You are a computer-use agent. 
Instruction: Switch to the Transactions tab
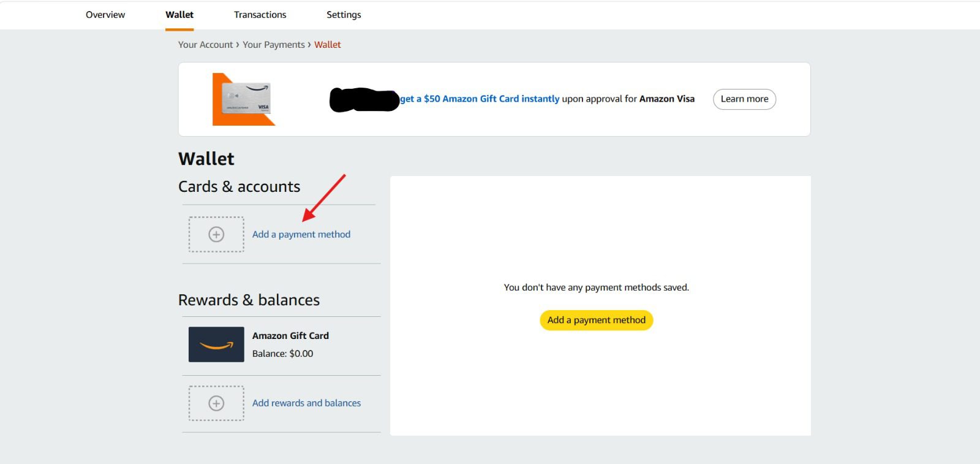[x=260, y=15]
